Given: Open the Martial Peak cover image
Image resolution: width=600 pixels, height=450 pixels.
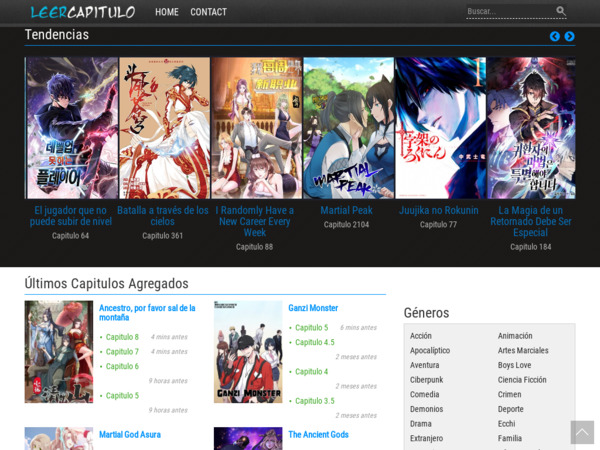Looking at the screenshot, I should [x=349, y=128].
